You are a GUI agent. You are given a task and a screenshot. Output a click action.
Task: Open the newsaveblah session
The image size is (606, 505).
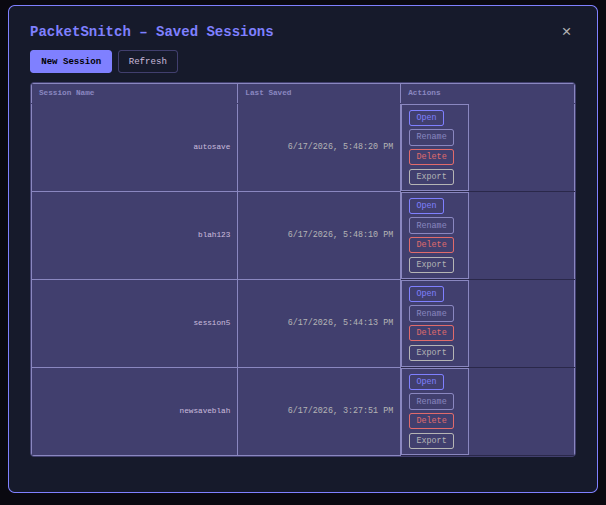tap(426, 382)
